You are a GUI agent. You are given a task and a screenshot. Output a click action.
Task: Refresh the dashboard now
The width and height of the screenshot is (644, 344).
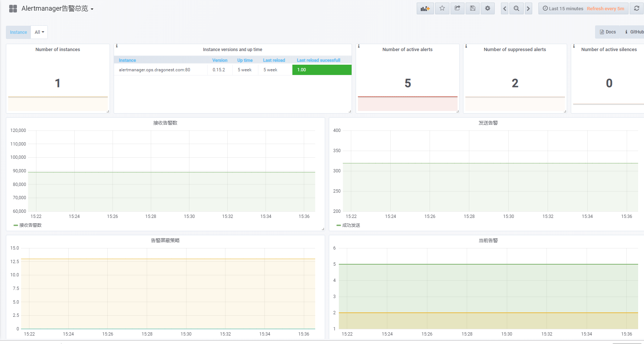click(637, 8)
